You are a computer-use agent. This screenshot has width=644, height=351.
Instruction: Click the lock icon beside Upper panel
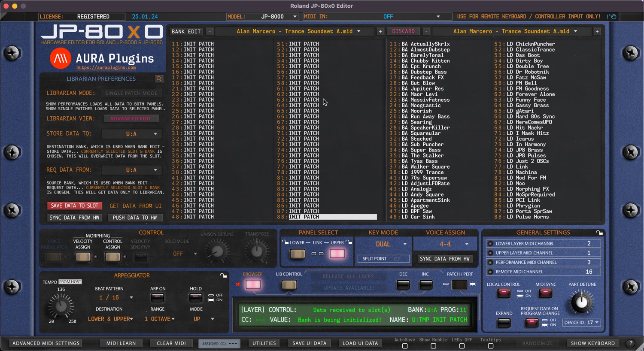click(349, 242)
